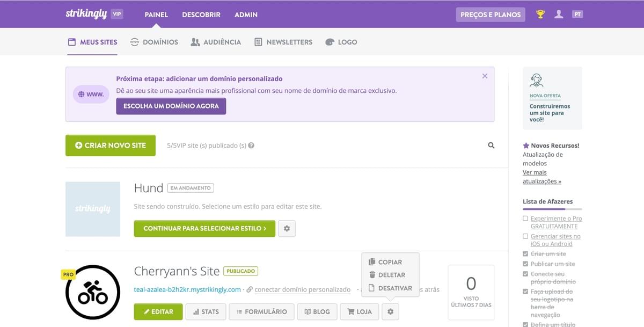Check Experimente o Pro GRATUITAMENTE checkbox
Viewport: 644px width, 327px height.
(x=525, y=219)
